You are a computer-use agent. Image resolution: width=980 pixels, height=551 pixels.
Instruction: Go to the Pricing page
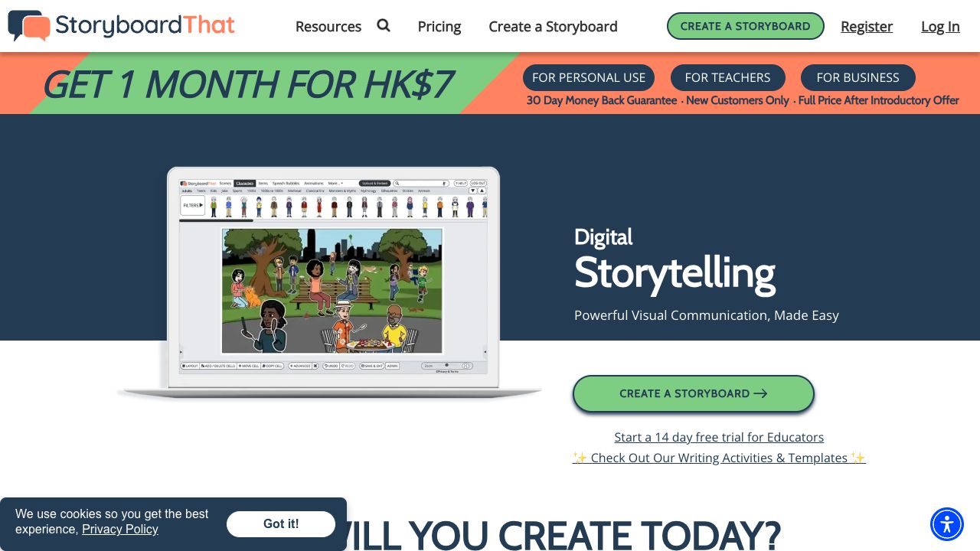439,26
